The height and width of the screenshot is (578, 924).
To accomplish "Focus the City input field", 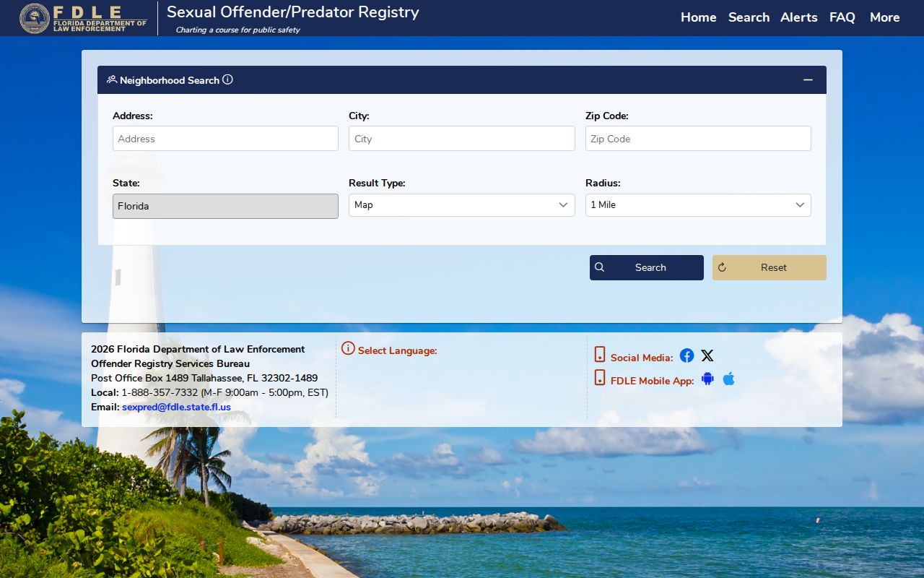I will (462, 139).
